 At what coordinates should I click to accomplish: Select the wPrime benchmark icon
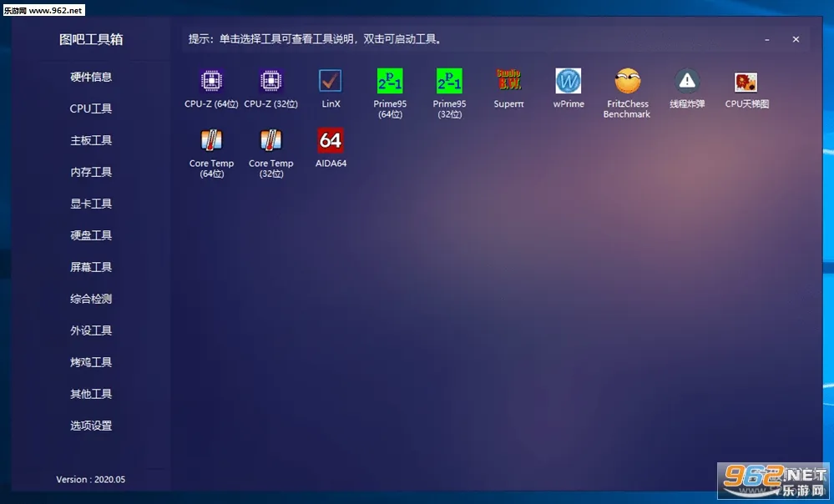(568, 90)
